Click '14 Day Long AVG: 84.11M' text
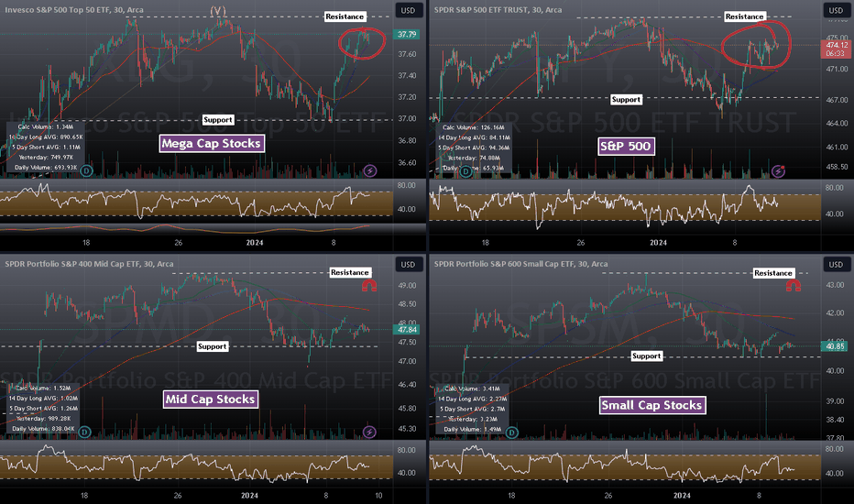 coord(475,137)
